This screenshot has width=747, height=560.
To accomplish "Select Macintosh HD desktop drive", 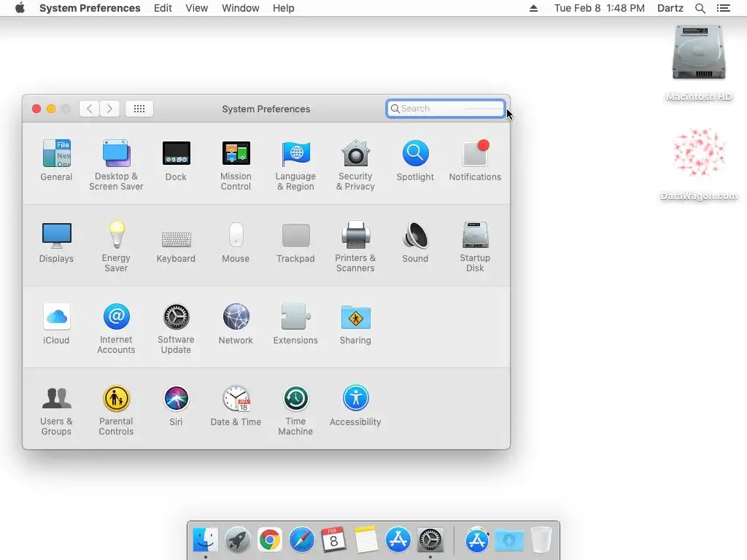I will (698, 63).
